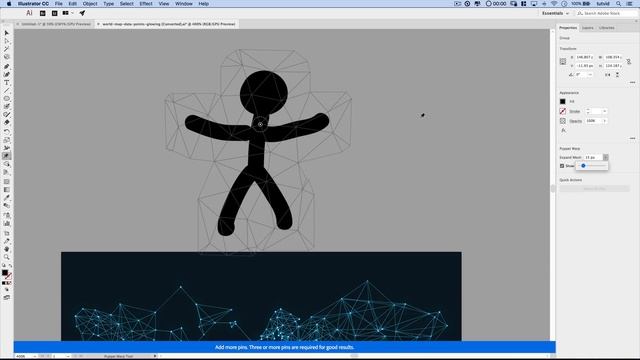Select the Direct Selection tool

click(7, 41)
